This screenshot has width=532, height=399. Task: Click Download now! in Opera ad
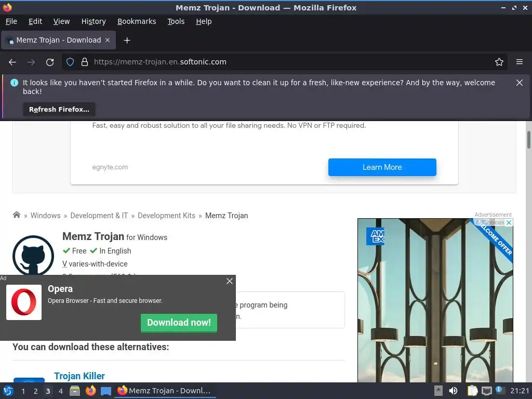point(179,323)
